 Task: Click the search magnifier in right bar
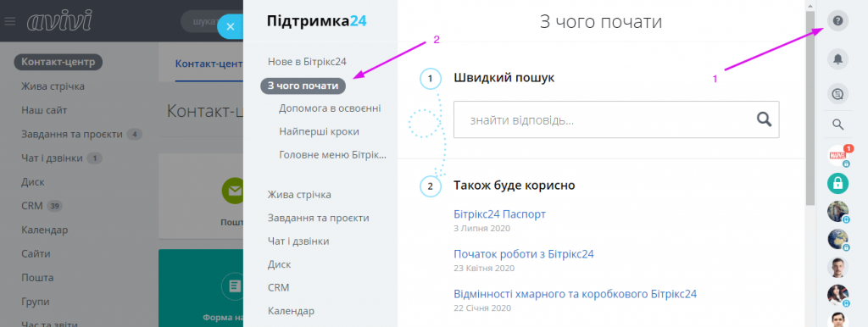click(837, 125)
